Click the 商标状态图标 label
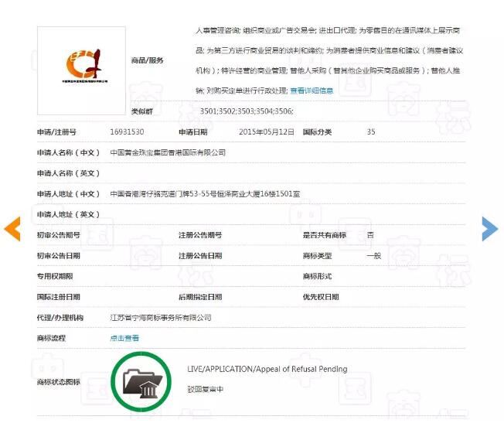Screen dimensions: 504x423 (x=58, y=382)
